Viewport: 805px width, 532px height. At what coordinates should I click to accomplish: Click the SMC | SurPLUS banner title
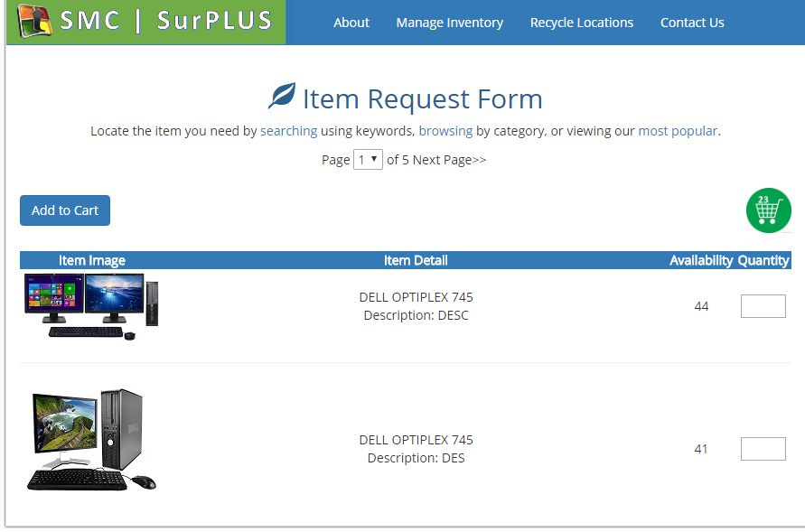(166, 21)
